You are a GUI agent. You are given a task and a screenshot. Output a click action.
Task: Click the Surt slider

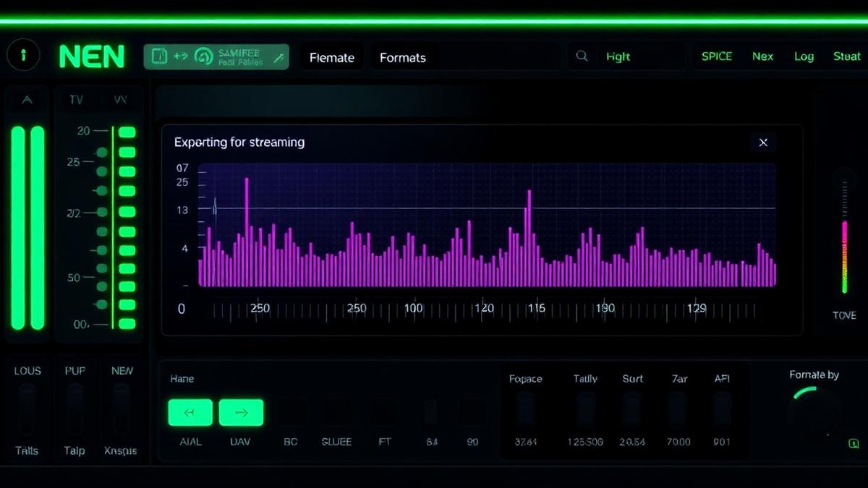[632, 409]
